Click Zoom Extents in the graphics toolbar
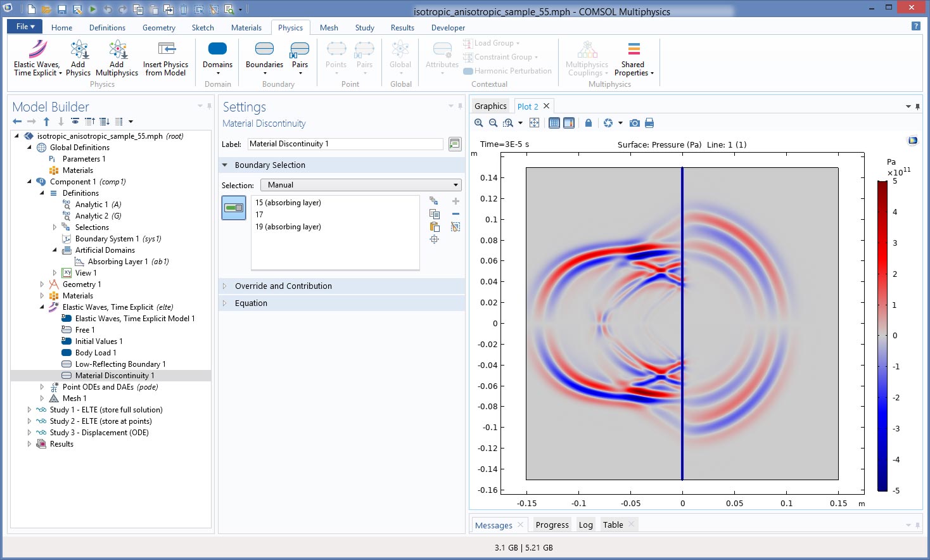The image size is (930, 560). click(534, 123)
